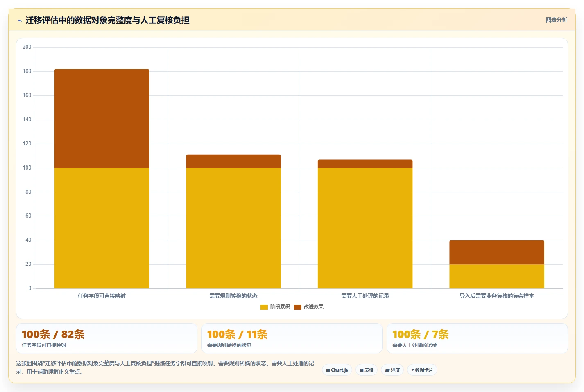Click the 进度 tag

[x=392, y=370]
